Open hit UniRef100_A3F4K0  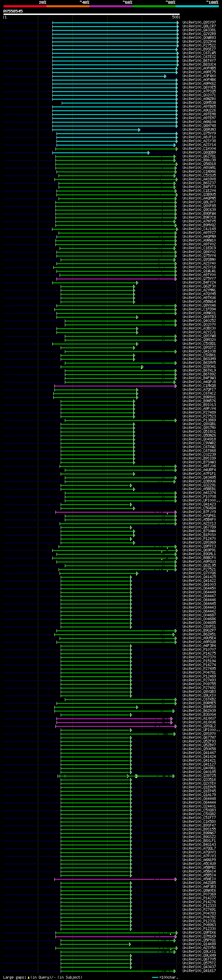(x=199, y=76)
